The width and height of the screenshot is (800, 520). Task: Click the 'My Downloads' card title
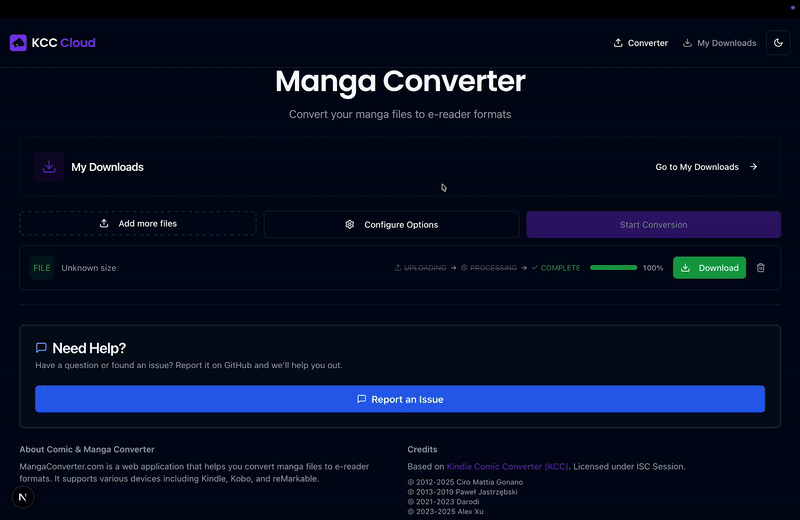coord(108,167)
